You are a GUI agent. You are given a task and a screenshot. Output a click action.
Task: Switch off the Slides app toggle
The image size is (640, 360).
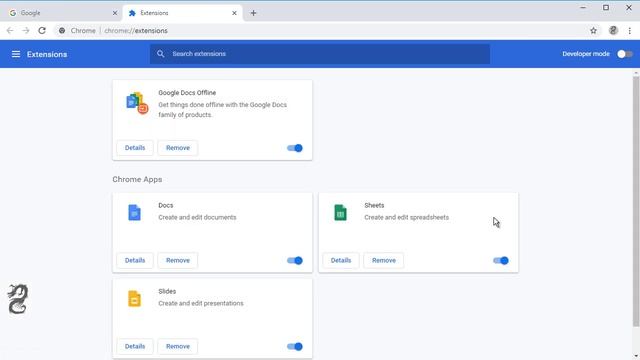click(295, 347)
